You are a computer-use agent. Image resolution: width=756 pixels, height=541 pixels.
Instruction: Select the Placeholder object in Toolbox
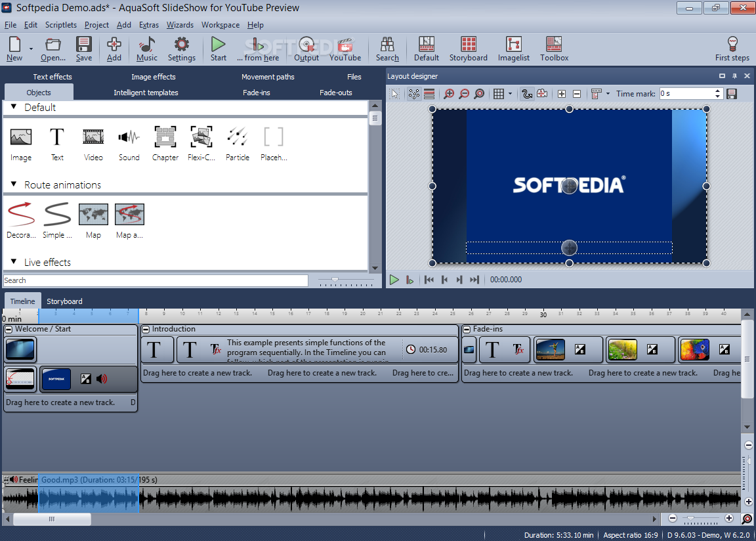pos(274,144)
